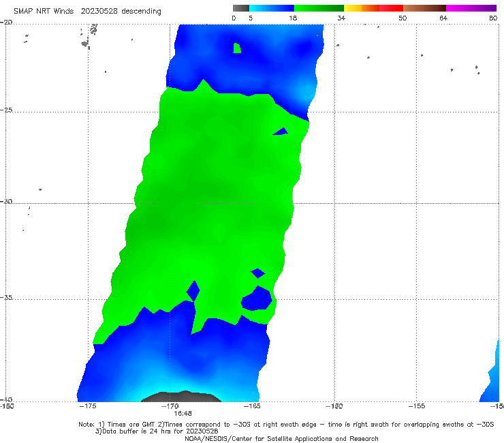Click the longitude label '-155'
504x443 pixels.
tap(417, 406)
